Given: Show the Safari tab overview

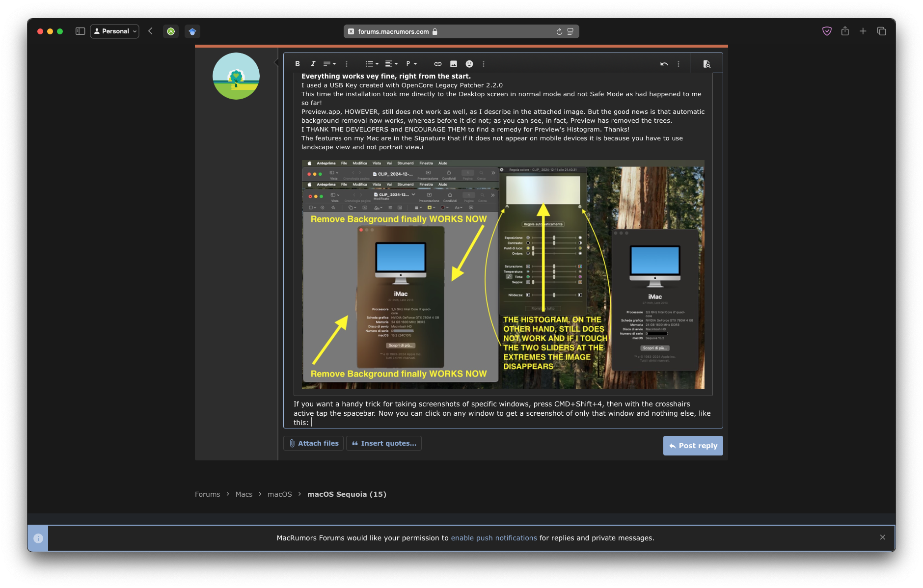Looking at the screenshot, I should tap(882, 31).
